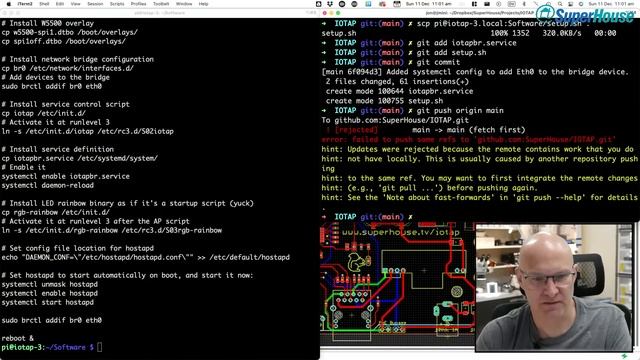Click the blue app icon in the menu bar
The image size is (640, 360).
[x=368, y=4]
